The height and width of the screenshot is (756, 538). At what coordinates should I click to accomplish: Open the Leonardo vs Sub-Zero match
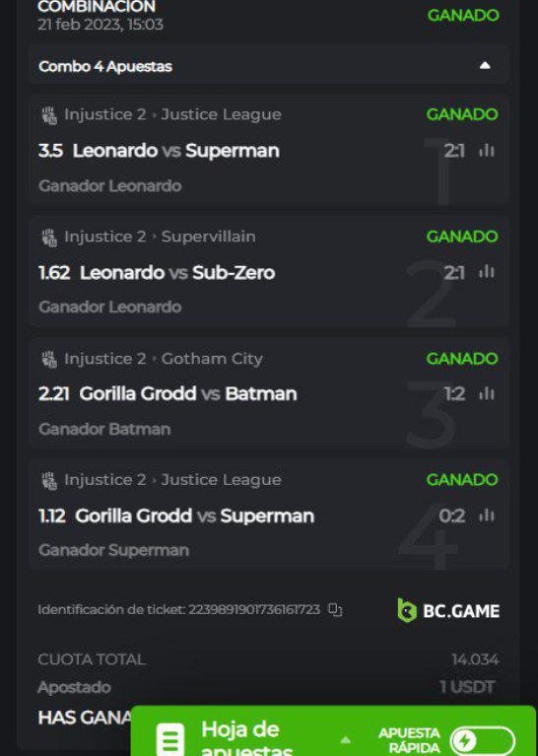177,272
